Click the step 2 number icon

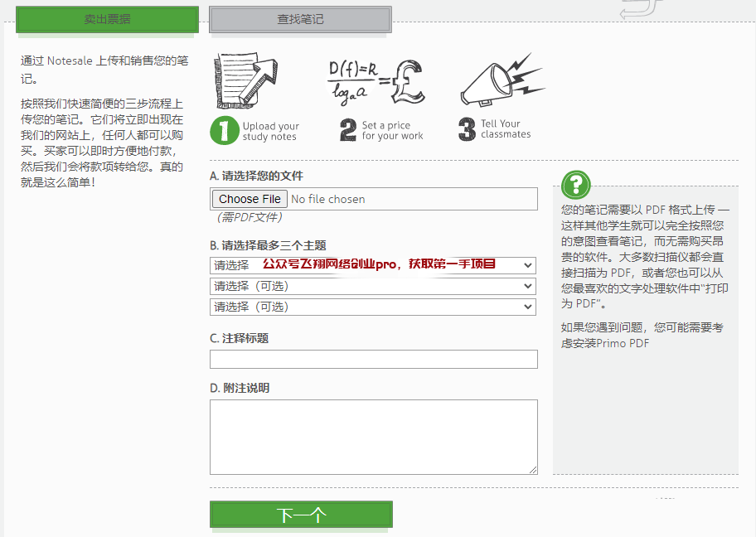tap(348, 130)
